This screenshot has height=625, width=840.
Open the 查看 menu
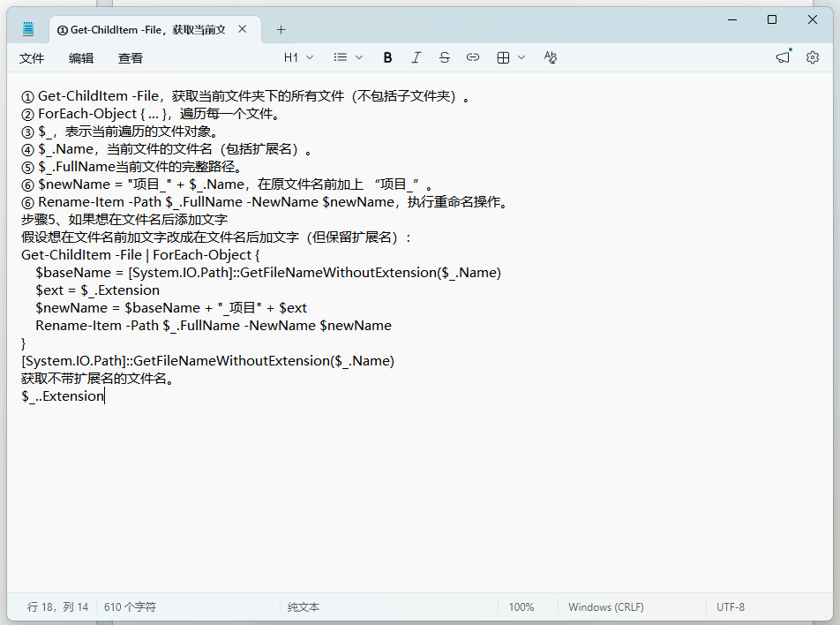[131, 58]
